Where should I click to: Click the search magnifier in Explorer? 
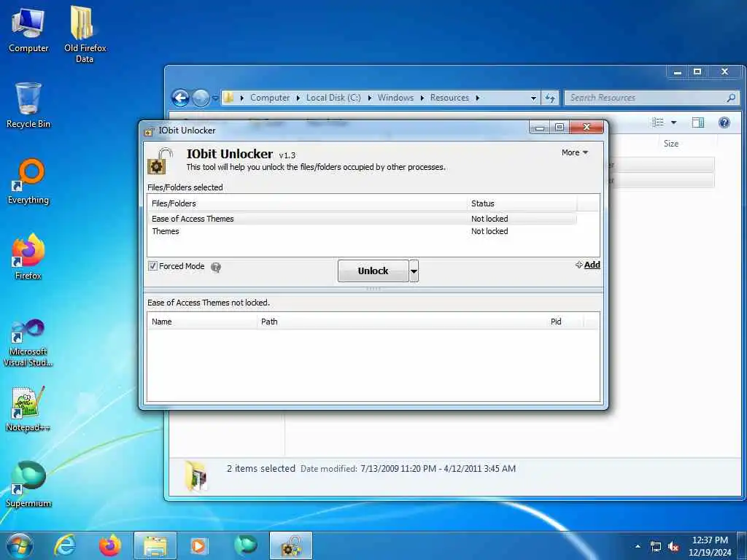pyautogui.click(x=731, y=98)
